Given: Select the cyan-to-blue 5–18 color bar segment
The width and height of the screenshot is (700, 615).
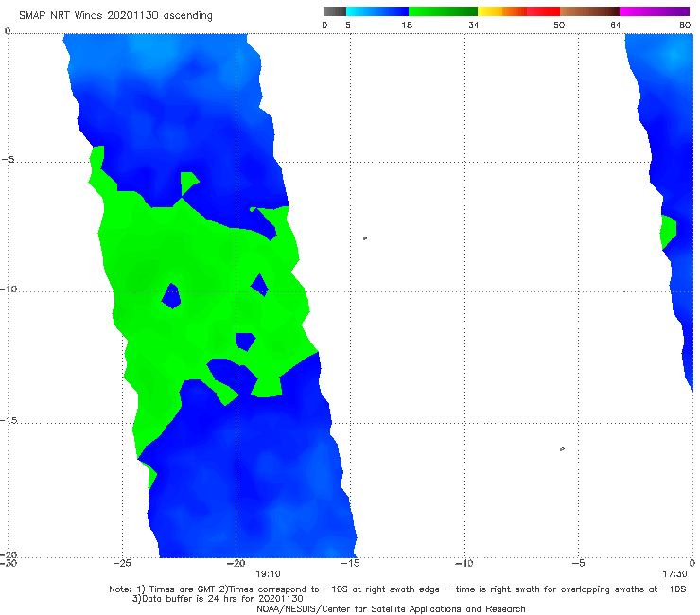Looking at the screenshot, I should point(377,11).
